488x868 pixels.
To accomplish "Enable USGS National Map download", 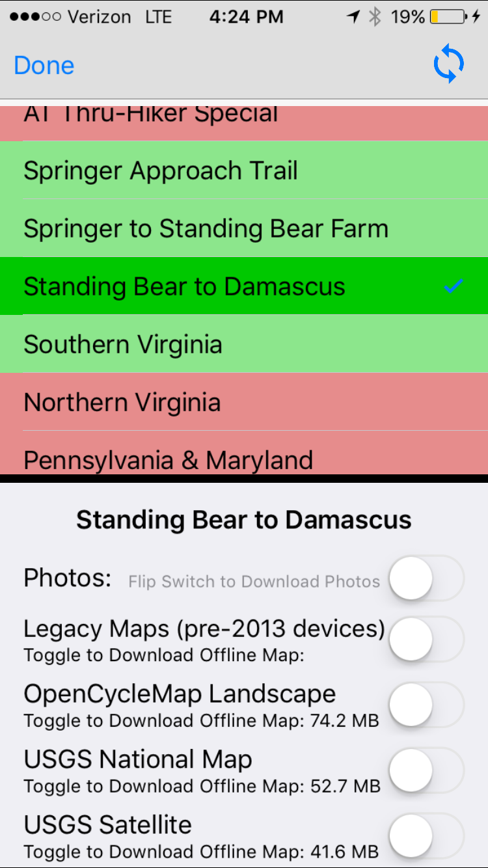I will (x=426, y=770).
